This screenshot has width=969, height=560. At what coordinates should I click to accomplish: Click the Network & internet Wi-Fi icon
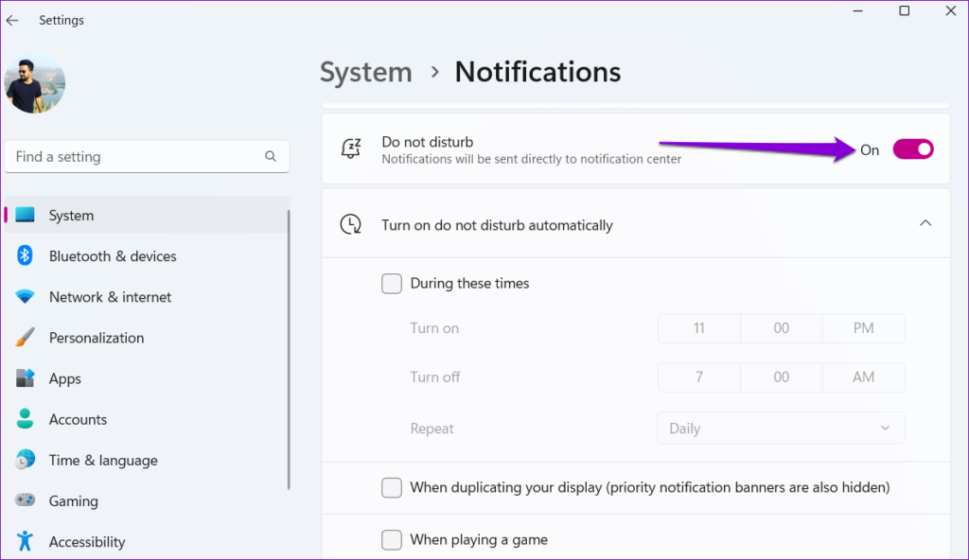[24, 296]
